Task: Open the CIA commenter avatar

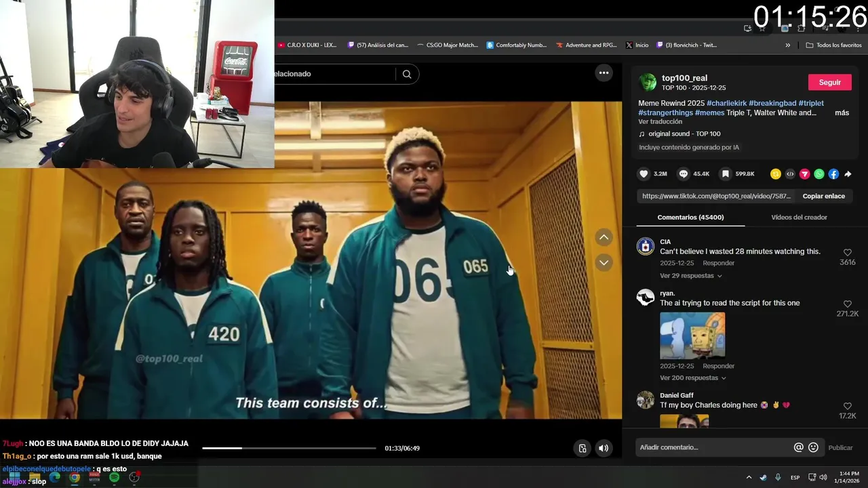Action: point(646,246)
